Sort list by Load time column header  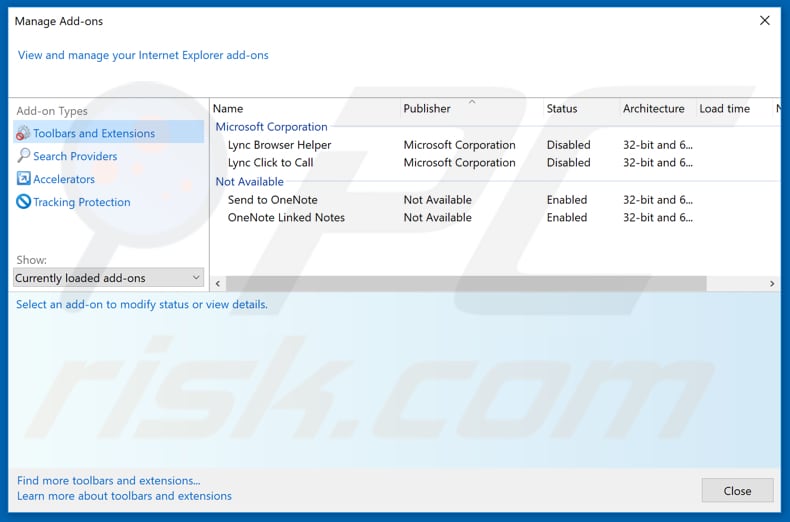(x=725, y=108)
